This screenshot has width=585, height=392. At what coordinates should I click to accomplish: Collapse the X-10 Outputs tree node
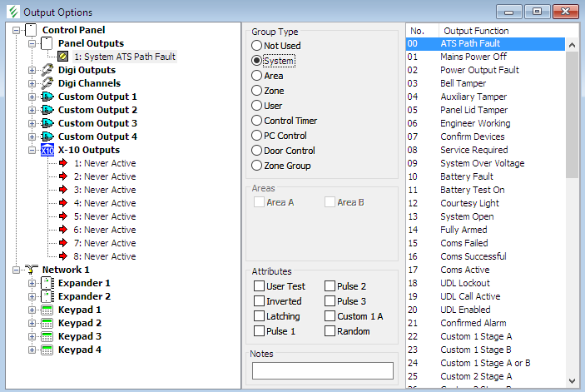coord(32,150)
